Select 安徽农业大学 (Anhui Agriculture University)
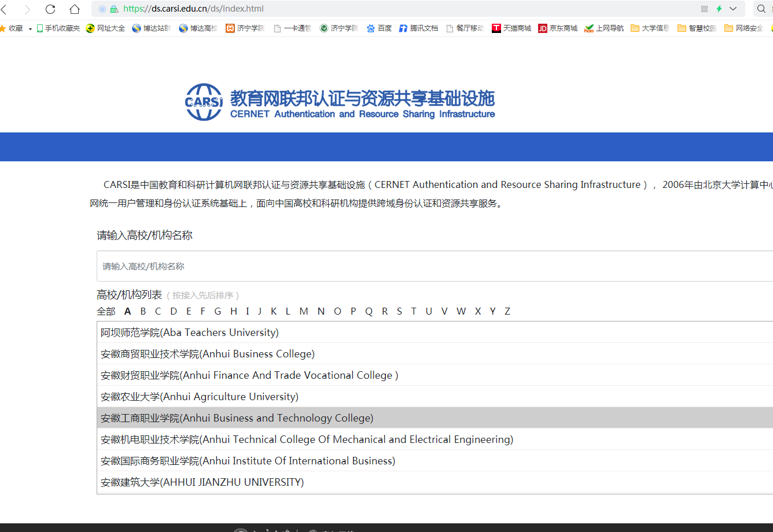 click(200, 397)
